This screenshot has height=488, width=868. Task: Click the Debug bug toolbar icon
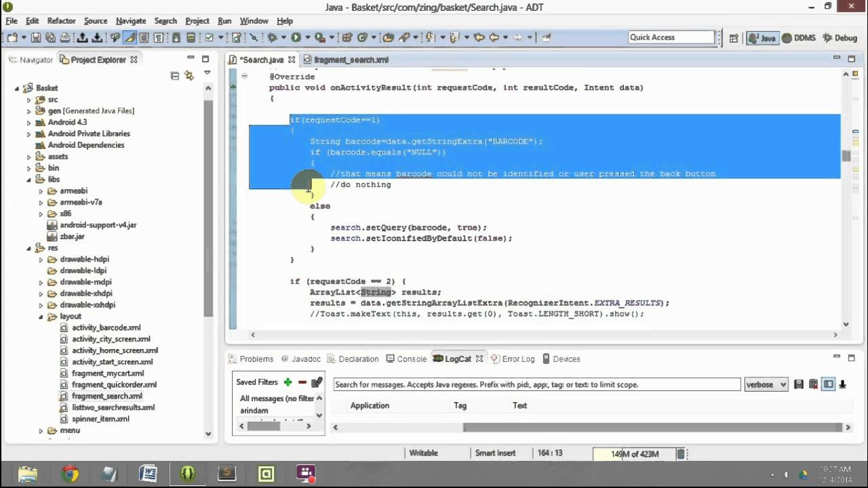click(271, 38)
